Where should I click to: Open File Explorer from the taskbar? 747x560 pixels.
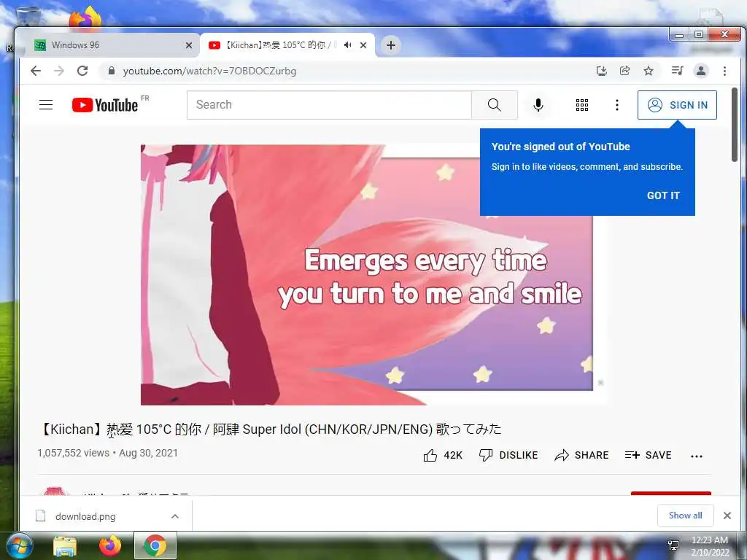pyautogui.click(x=65, y=546)
